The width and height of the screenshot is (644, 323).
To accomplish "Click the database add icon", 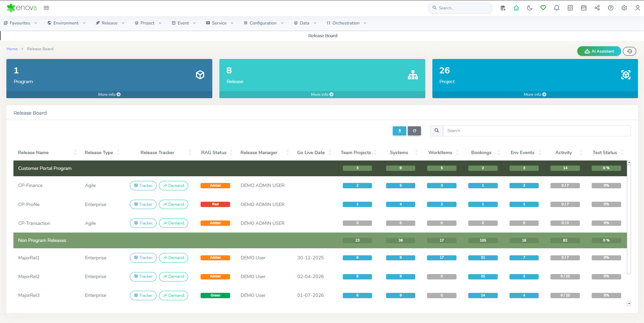I will click(x=503, y=8).
